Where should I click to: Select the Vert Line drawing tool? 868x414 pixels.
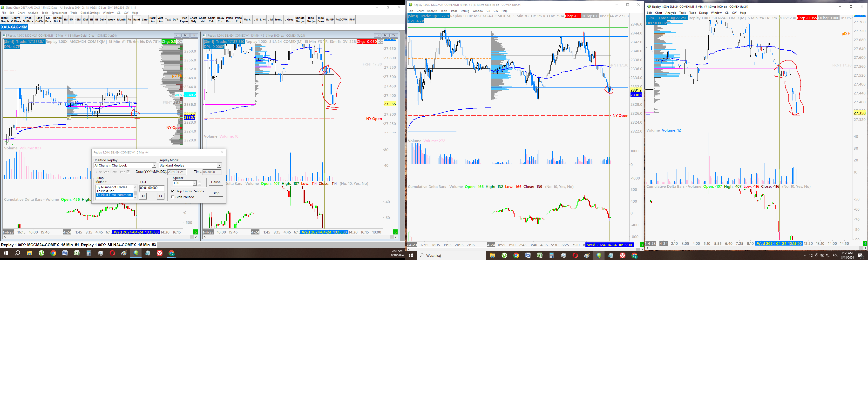coord(160,20)
